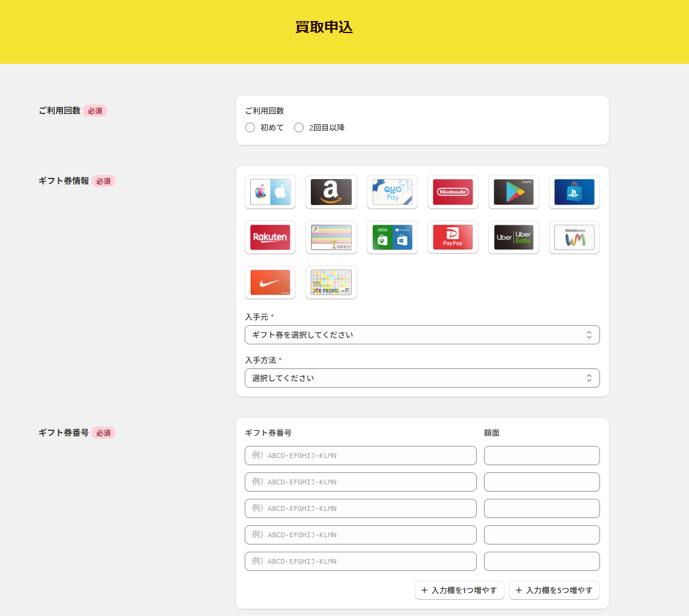The image size is (689, 616).
Task: Pick the QUO Pay card
Action: tap(392, 192)
